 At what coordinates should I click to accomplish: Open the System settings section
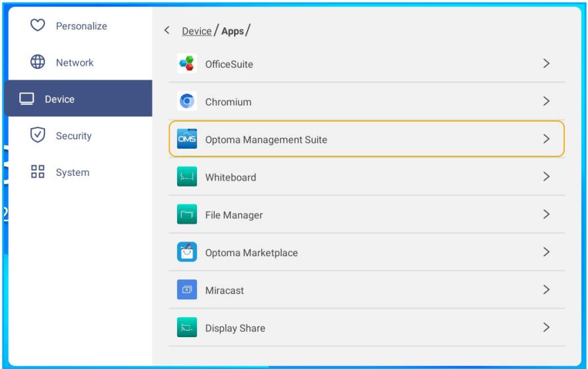72,173
